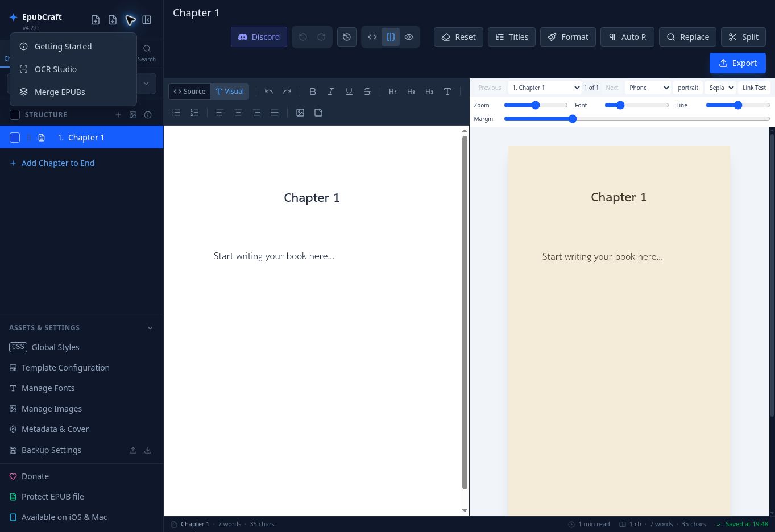Toggle portrait orientation button
The image size is (775, 532).
(688, 88)
